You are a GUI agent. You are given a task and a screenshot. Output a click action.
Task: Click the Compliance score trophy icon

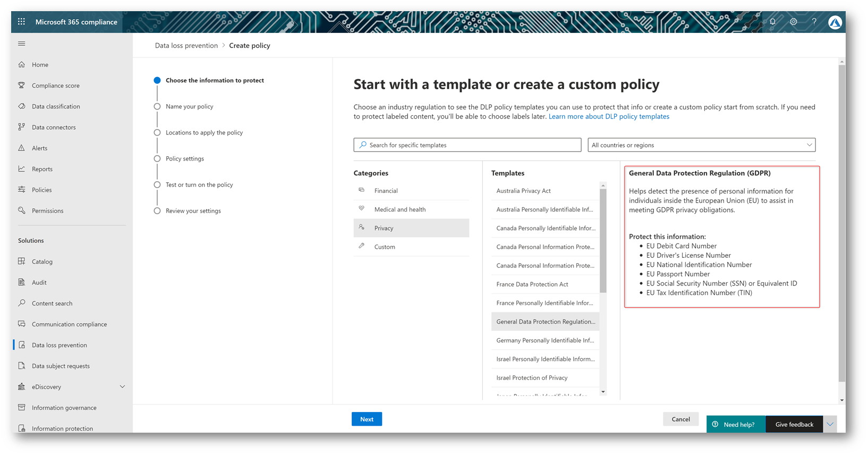click(x=22, y=85)
